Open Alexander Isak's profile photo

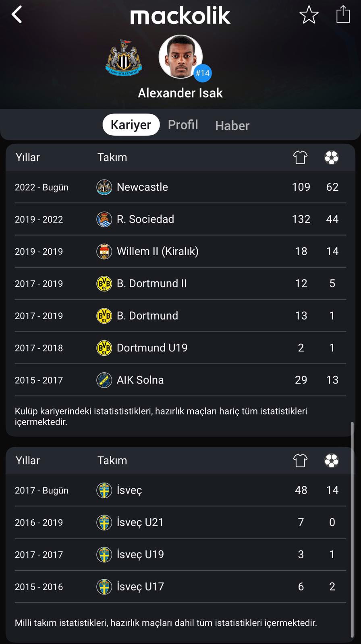tap(180, 57)
